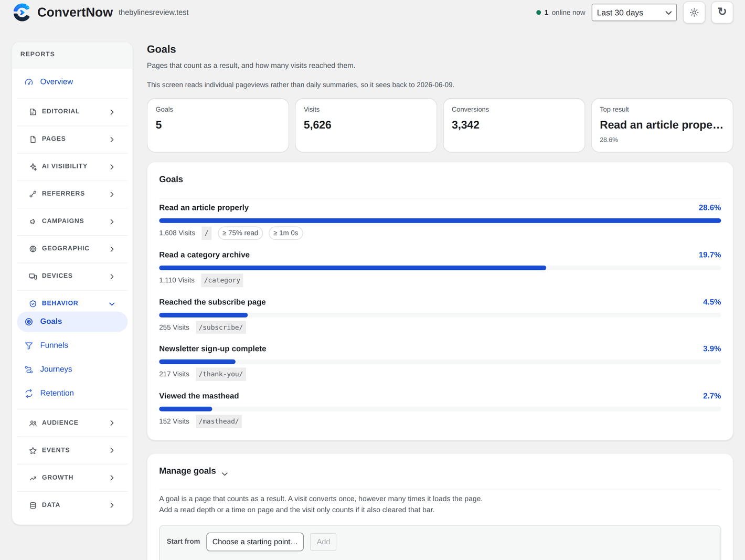This screenshot has height=560, width=745.
Task: Click the ConvertNow brand name
Action: (x=75, y=12)
